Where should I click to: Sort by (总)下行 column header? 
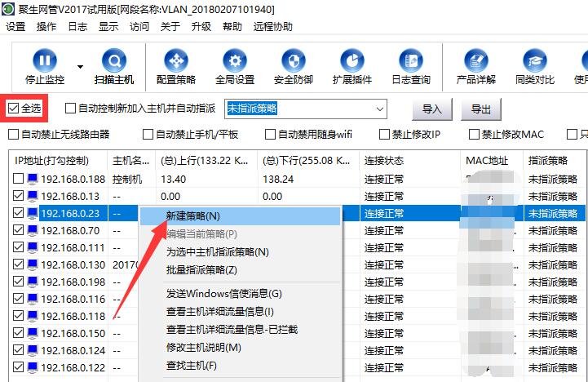pyautogui.click(x=308, y=161)
